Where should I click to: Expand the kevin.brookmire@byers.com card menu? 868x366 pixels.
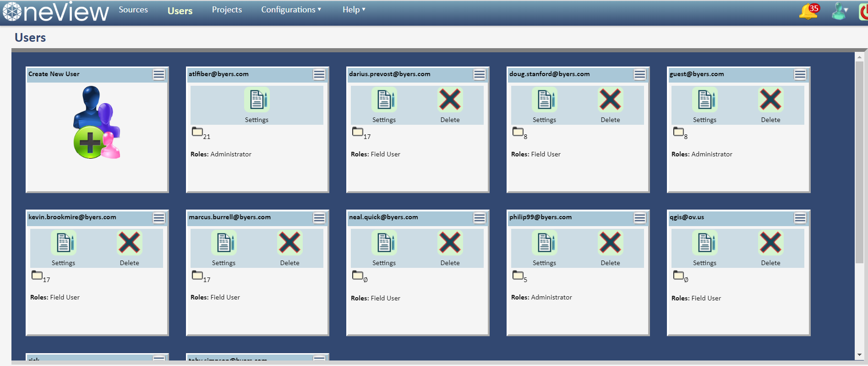click(x=159, y=218)
